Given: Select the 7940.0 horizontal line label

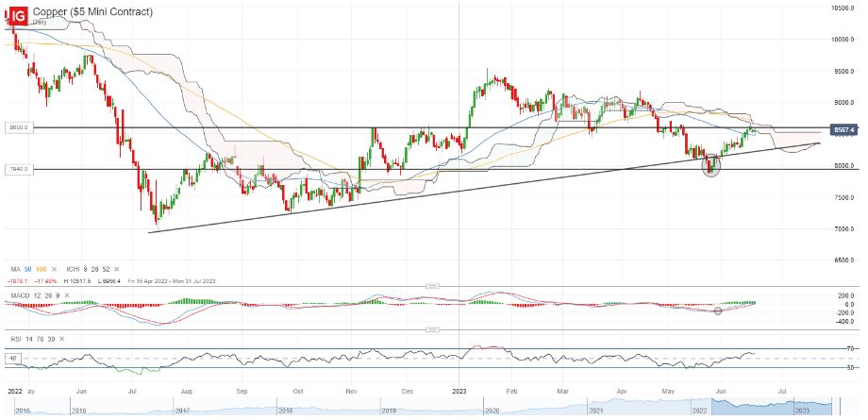Looking at the screenshot, I should pos(20,169).
